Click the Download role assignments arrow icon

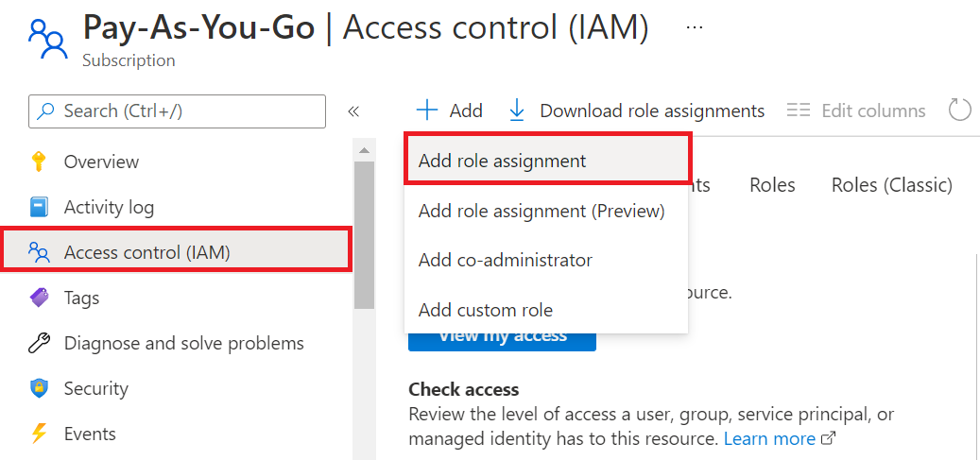(517, 111)
